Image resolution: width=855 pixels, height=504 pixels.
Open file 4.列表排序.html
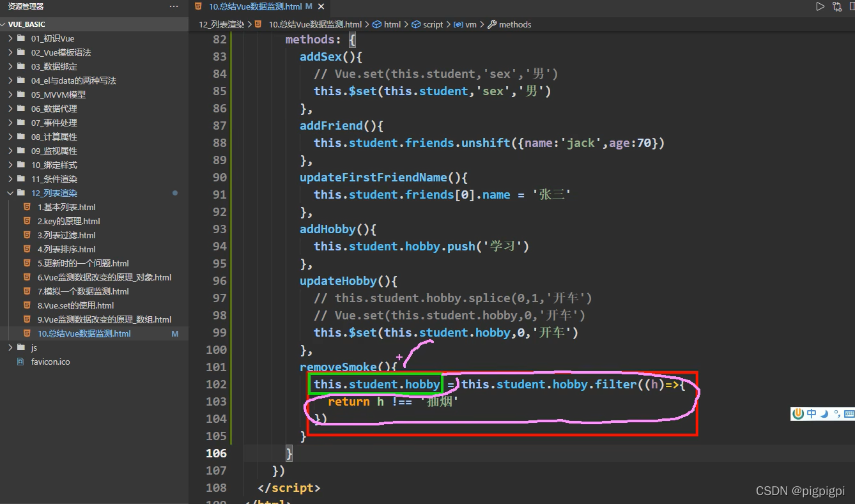[x=95, y=249]
